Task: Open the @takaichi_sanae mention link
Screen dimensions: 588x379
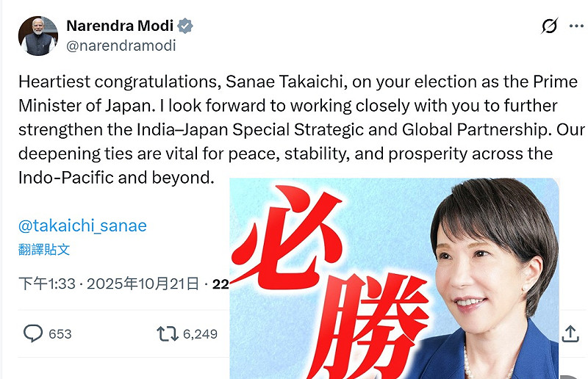Action: [x=82, y=225]
